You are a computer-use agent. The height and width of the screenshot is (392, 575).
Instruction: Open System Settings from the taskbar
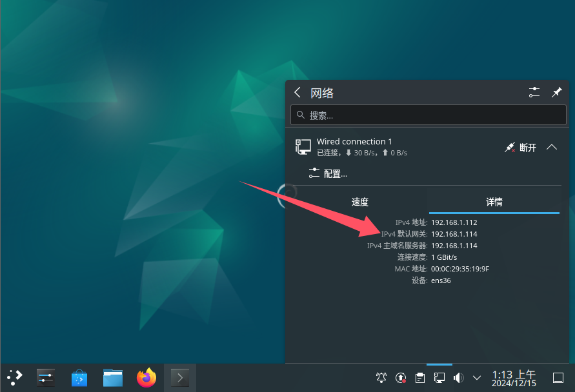(46, 377)
